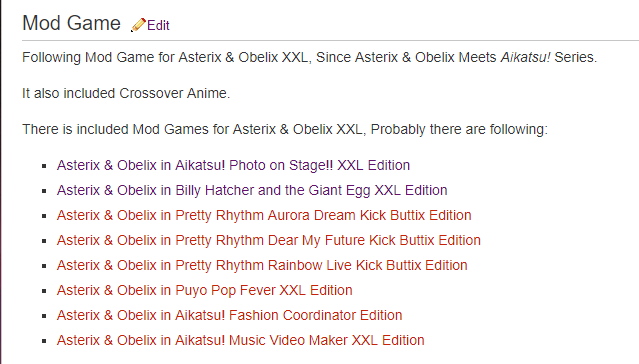This screenshot has width=639, height=364.
Task: Open Pretty Rhythm Aurora Dream Kick Buttix link
Action: [x=264, y=215]
